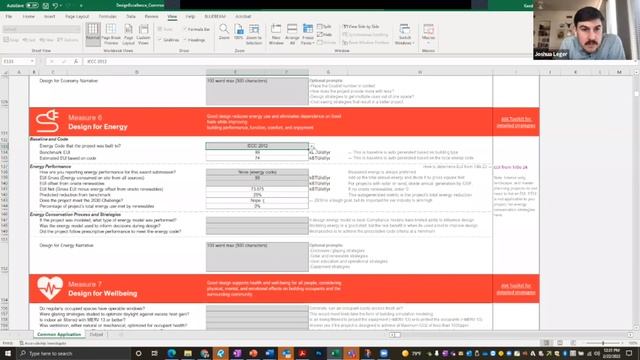Switch to Page Break view in the status bar

point(573,343)
